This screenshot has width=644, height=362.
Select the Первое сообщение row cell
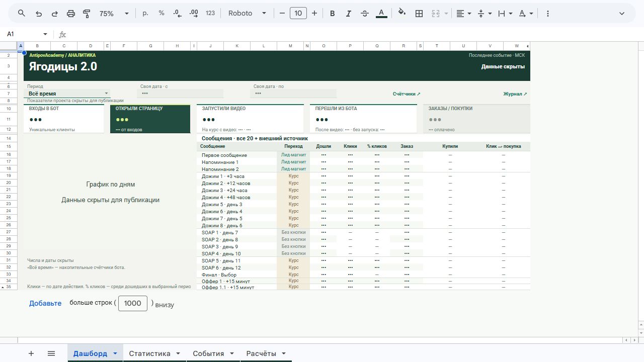click(x=236, y=155)
